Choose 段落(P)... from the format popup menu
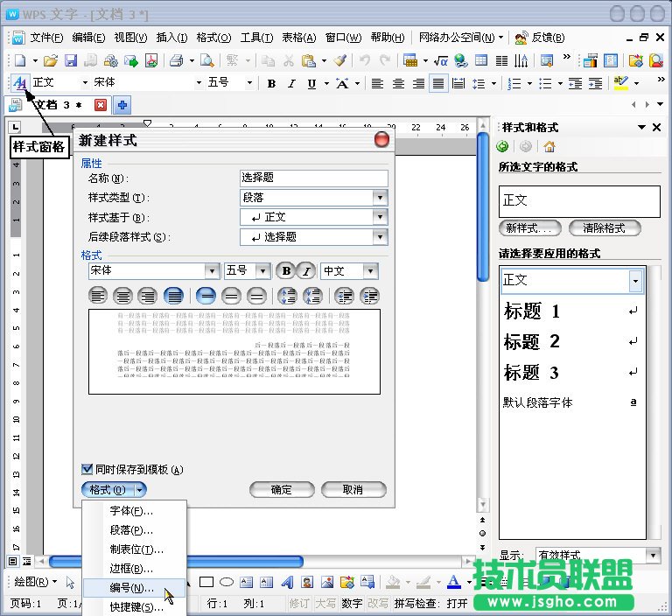The width and height of the screenshot is (672, 616). point(134,530)
